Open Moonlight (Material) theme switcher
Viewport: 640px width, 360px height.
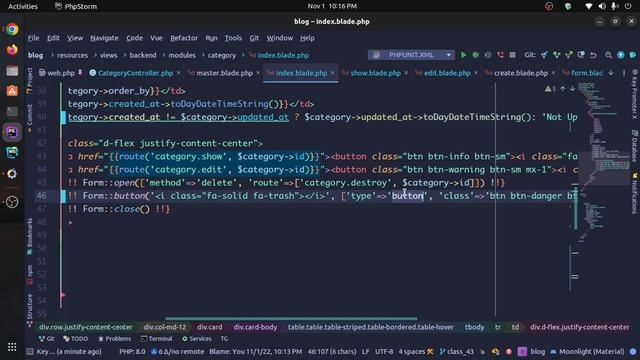tap(588, 351)
